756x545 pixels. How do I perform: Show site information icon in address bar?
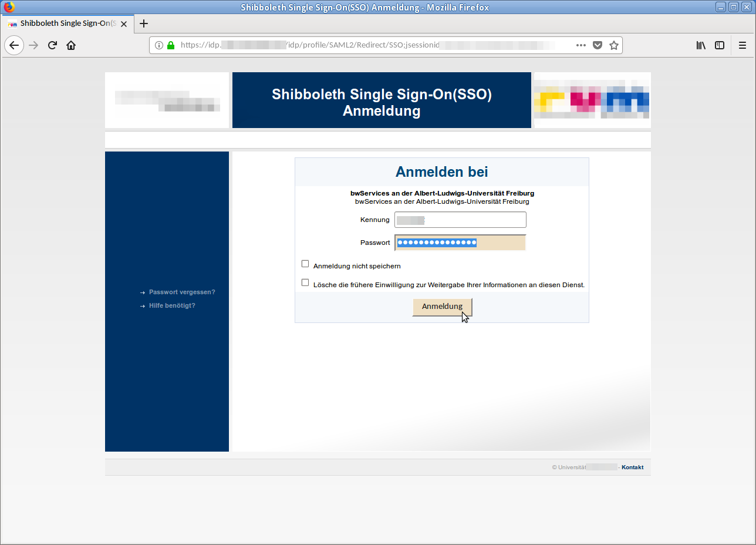tap(159, 45)
